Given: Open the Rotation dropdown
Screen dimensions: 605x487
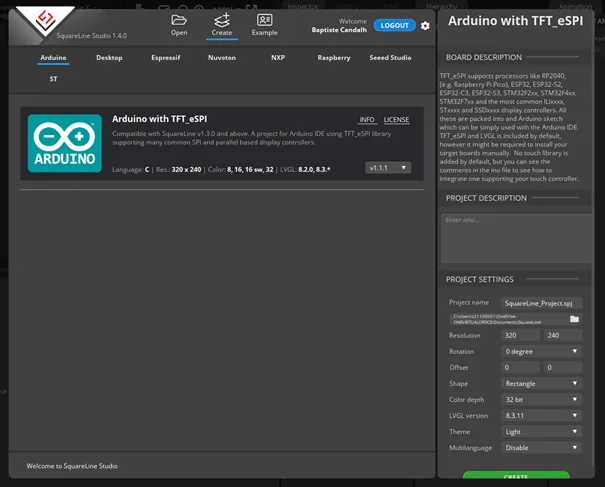Looking at the screenshot, I should [x=541, y=351].
